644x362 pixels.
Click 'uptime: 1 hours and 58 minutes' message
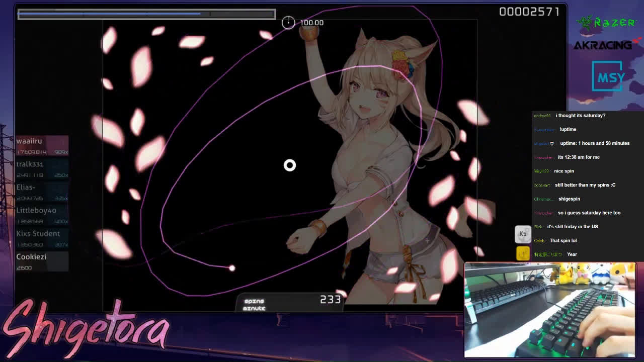tap(595, 143)
